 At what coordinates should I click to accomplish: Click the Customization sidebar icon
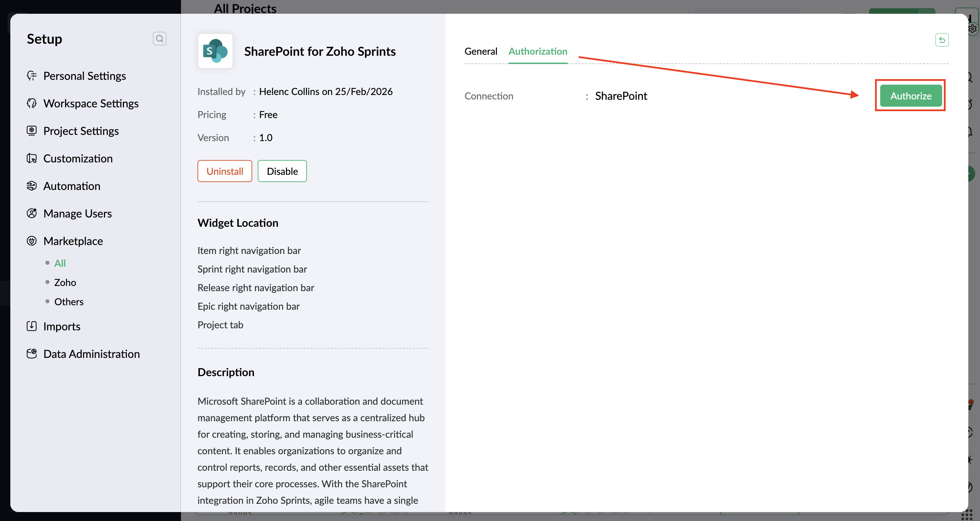tap(32, 158)
